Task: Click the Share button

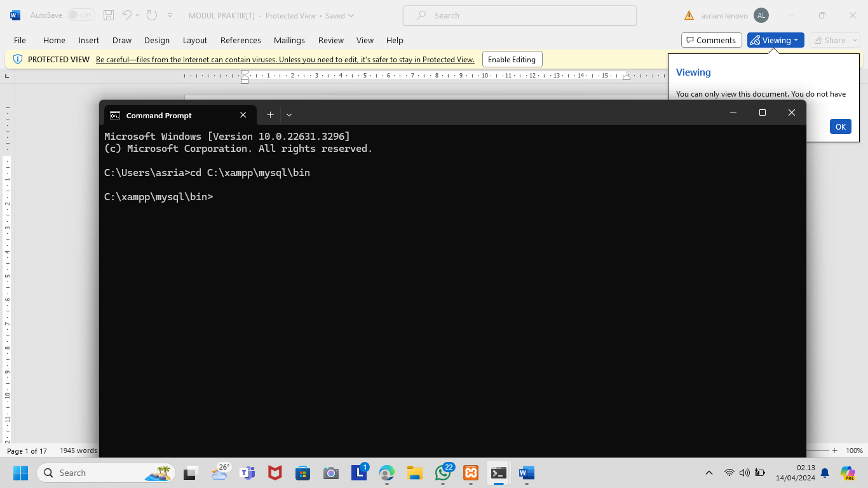Action: click(834, 40)
